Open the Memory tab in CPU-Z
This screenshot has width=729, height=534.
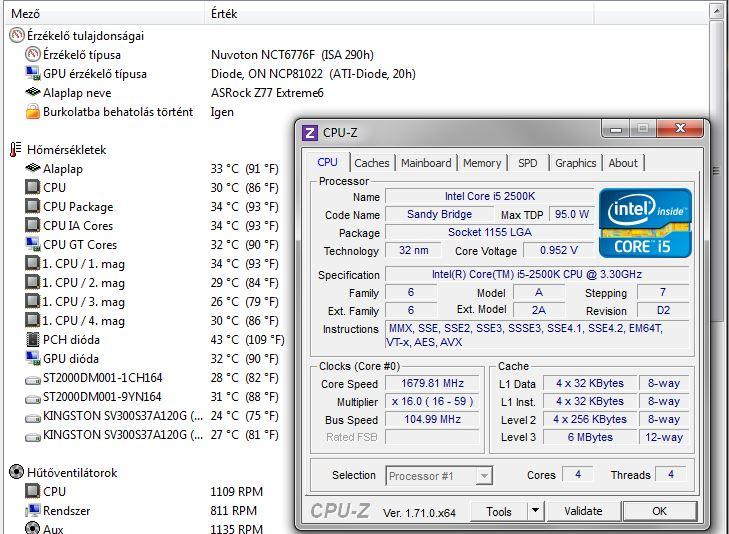482,163
